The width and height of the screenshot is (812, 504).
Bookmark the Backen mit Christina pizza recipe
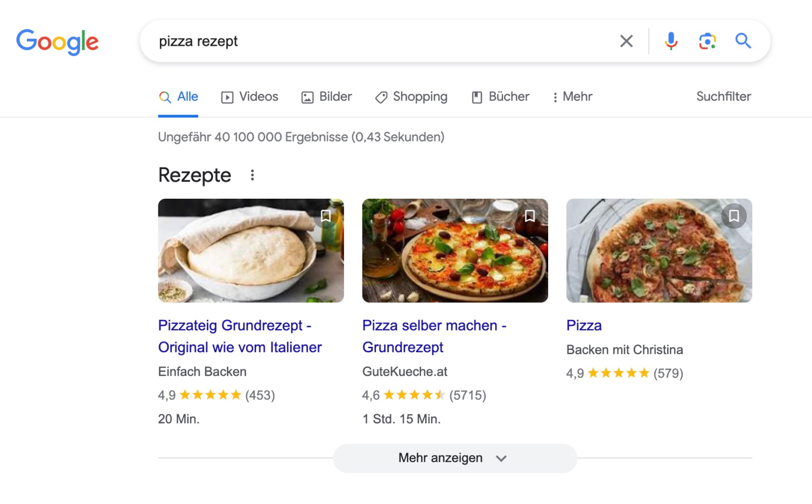coord(734,216)
